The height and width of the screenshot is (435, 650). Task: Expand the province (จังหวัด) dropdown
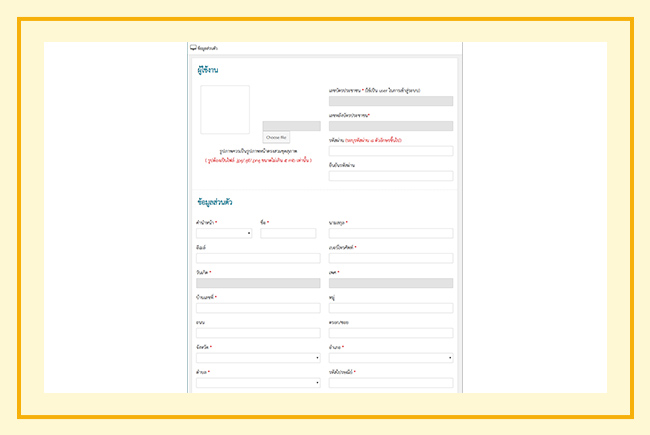[258, 357]
